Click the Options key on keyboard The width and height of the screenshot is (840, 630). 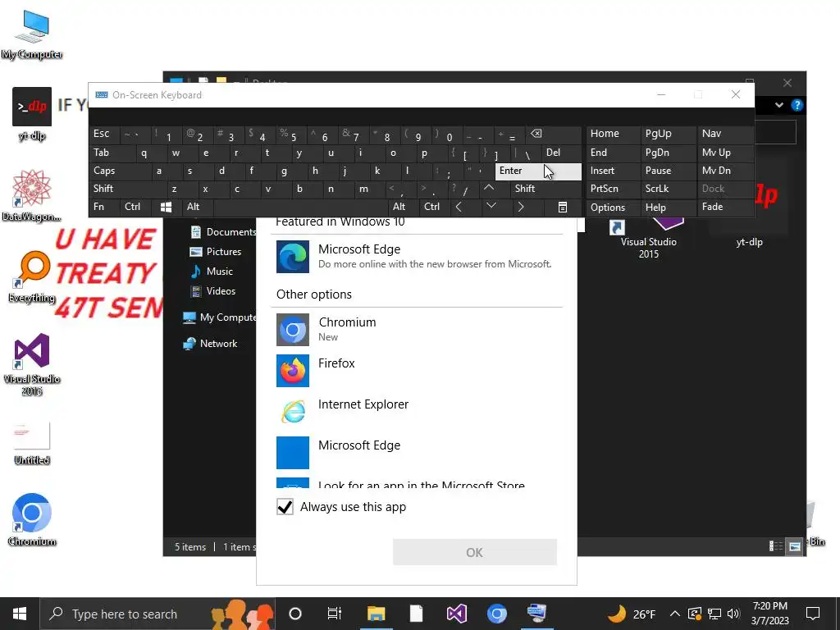click(613, 208)
